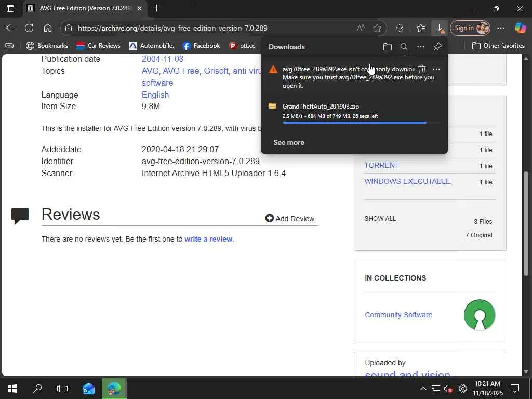Launch Copilot from the toolbar icon

pyautogui.click(x=520, y=28)
